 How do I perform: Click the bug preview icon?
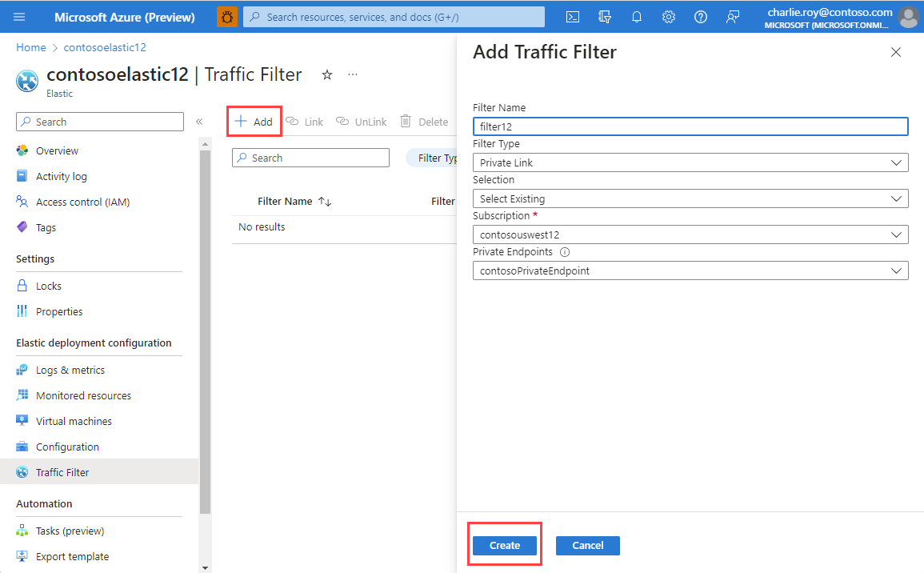[227, 17]
